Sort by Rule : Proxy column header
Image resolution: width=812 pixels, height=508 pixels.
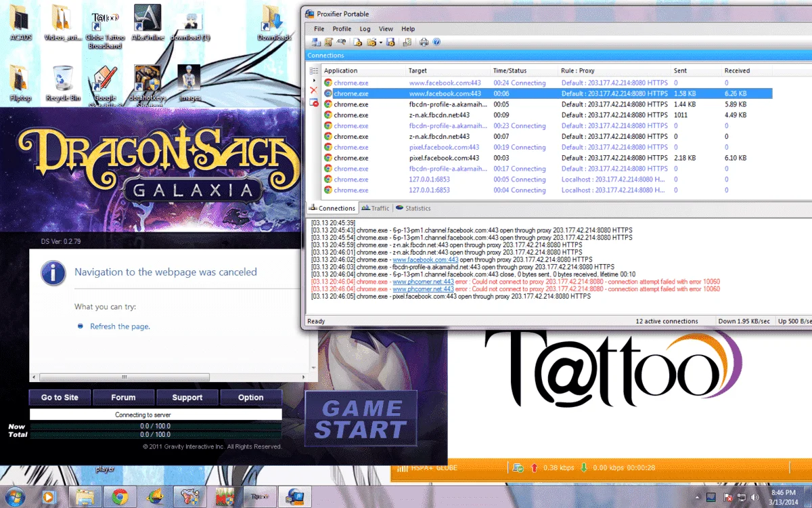click(614, 70)
